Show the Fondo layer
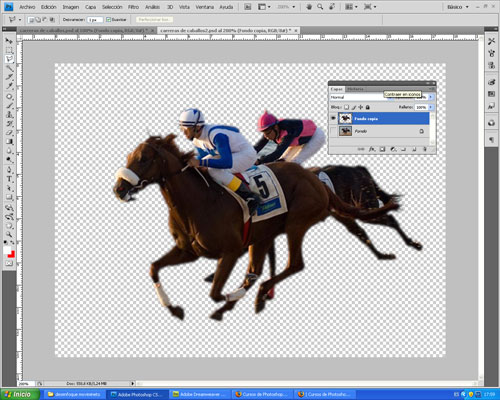The height and width of the screenshot is (400, 500). click(x=333, y=131)
